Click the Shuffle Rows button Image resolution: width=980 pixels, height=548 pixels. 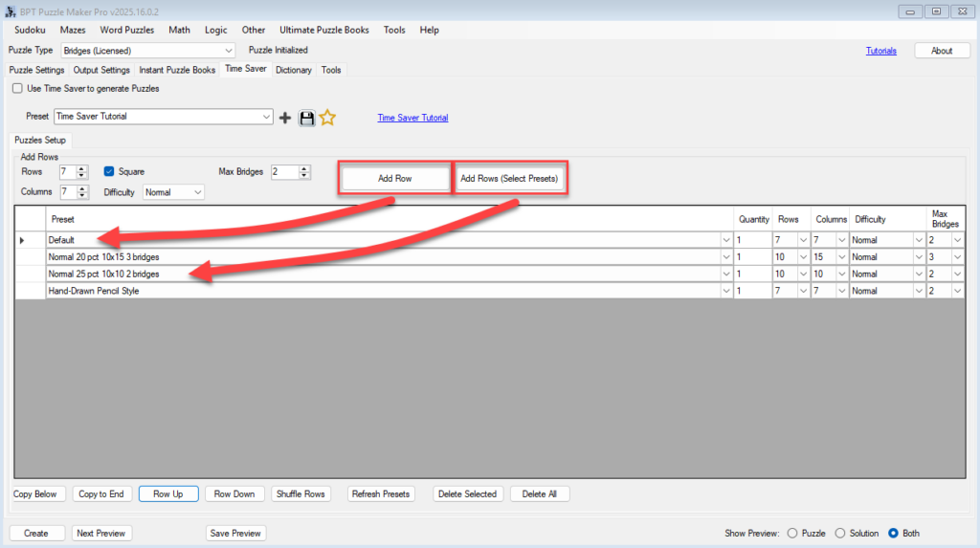301,494
